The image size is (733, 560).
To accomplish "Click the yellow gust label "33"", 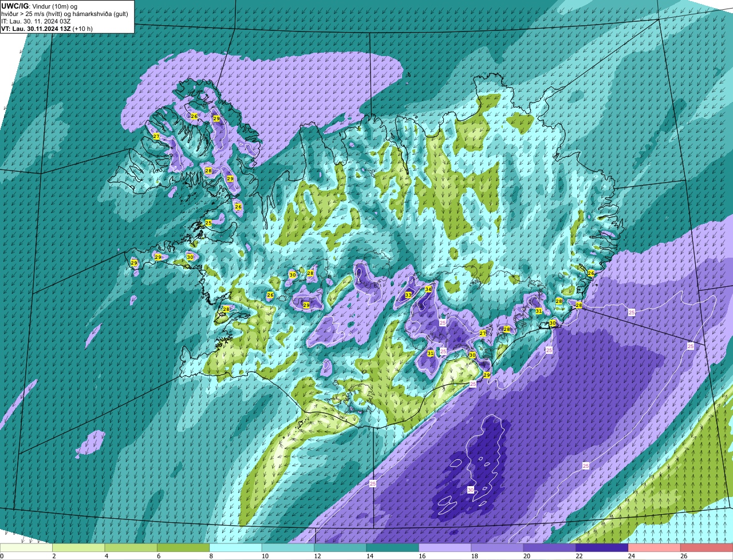I will tap(408, 295).
